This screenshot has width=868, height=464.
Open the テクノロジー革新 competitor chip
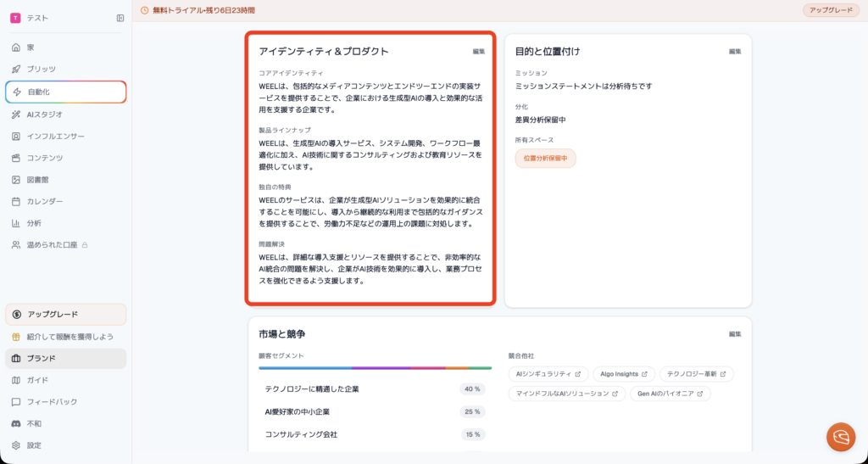697,374
